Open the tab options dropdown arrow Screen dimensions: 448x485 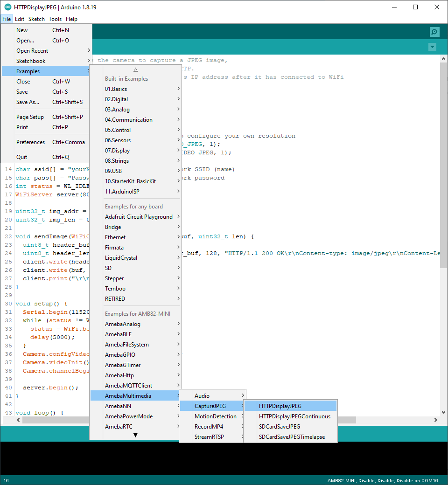point(432,47)
